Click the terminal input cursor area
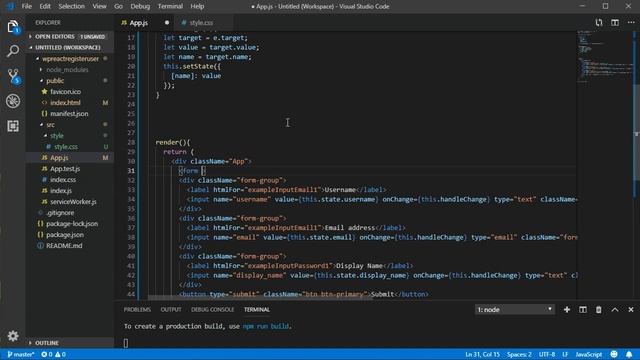 126,343
